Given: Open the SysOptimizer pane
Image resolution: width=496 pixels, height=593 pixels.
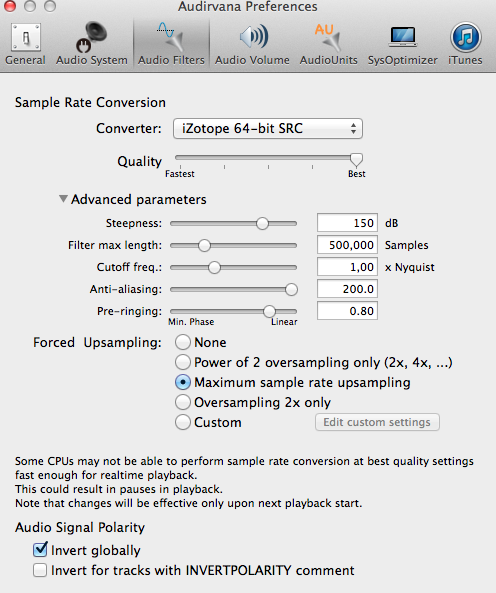Looking at the screenshot, I should coord(403,44).
